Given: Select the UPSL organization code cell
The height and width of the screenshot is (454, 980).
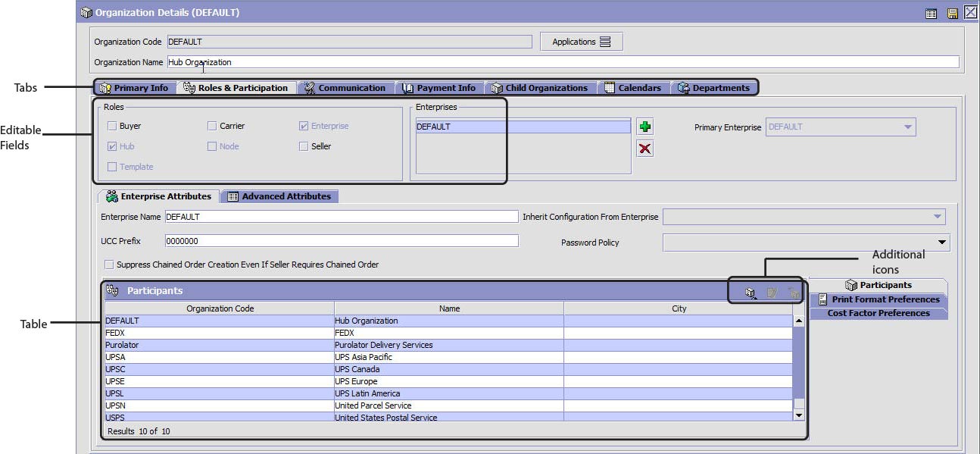Looking at the screenshot, I should click(220, 393).
